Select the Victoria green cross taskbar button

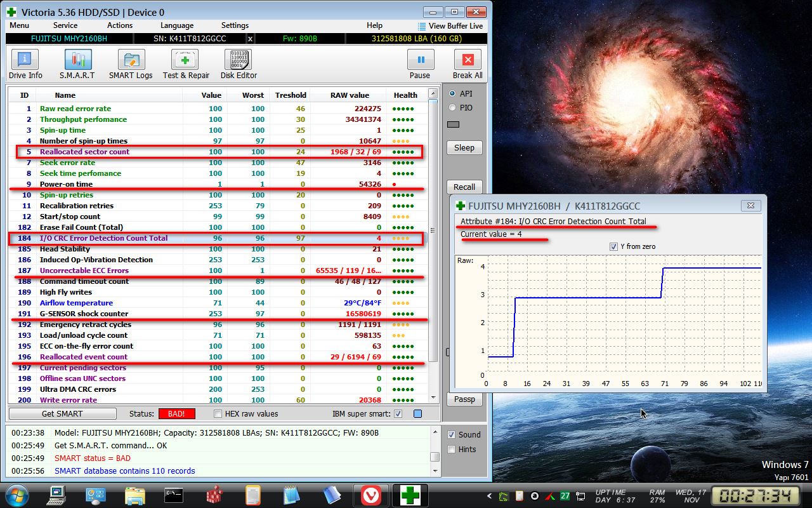tap(410, 495)
